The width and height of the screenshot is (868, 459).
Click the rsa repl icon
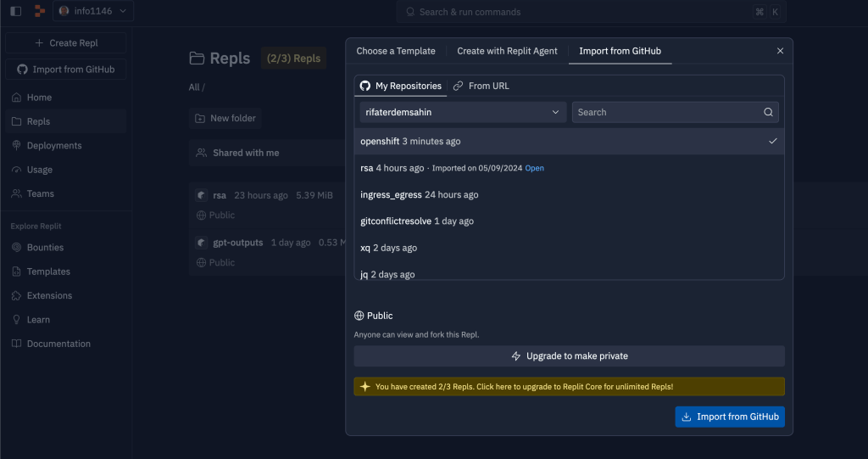202,195
